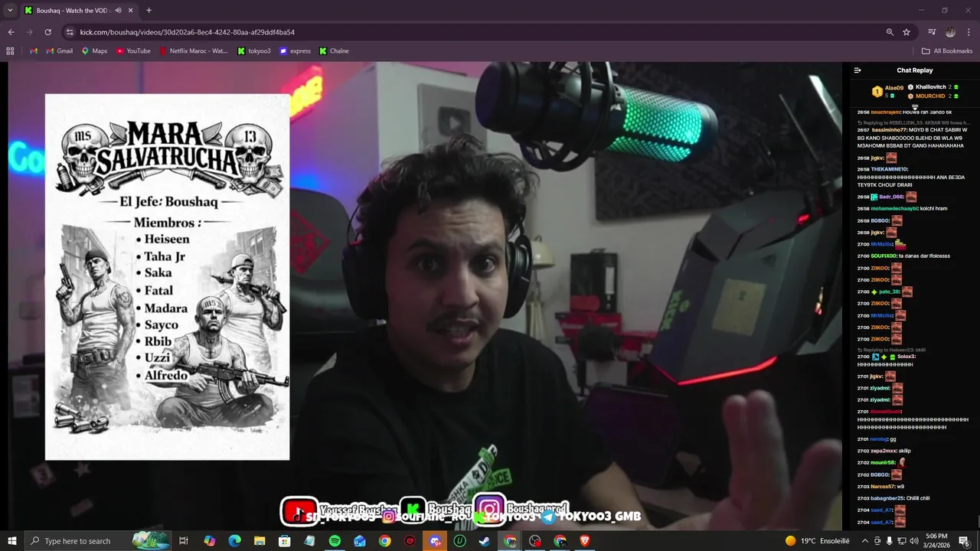
Task: Collapse the Chat Replay panel icon
Action: coord(857,70)
